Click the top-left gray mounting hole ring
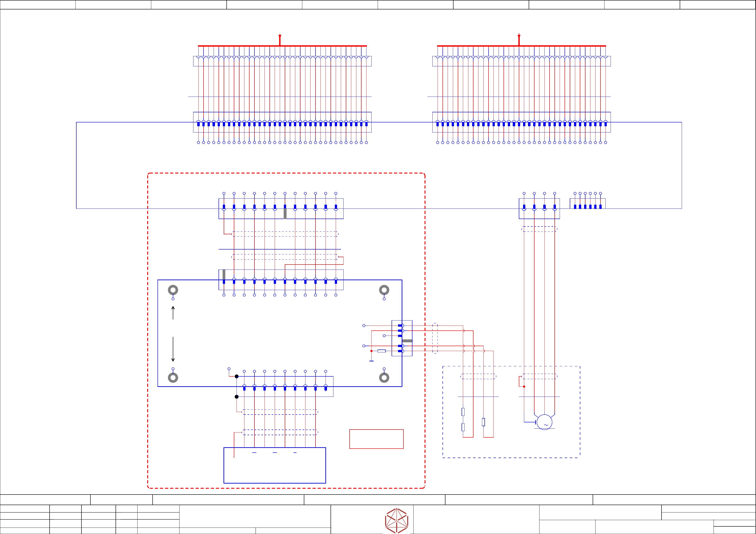This screenshot has width=756, height=534. click(x=173, y=290)
